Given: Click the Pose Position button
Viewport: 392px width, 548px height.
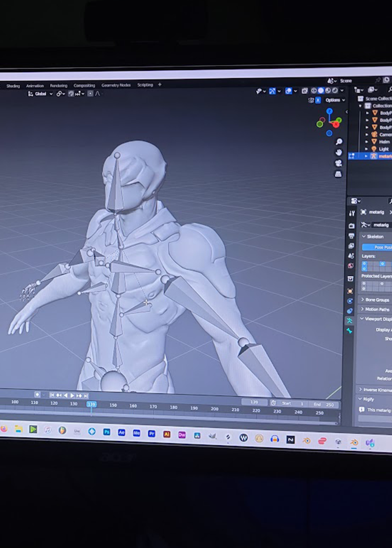Looking at the screenshot, I should (379, 247).
